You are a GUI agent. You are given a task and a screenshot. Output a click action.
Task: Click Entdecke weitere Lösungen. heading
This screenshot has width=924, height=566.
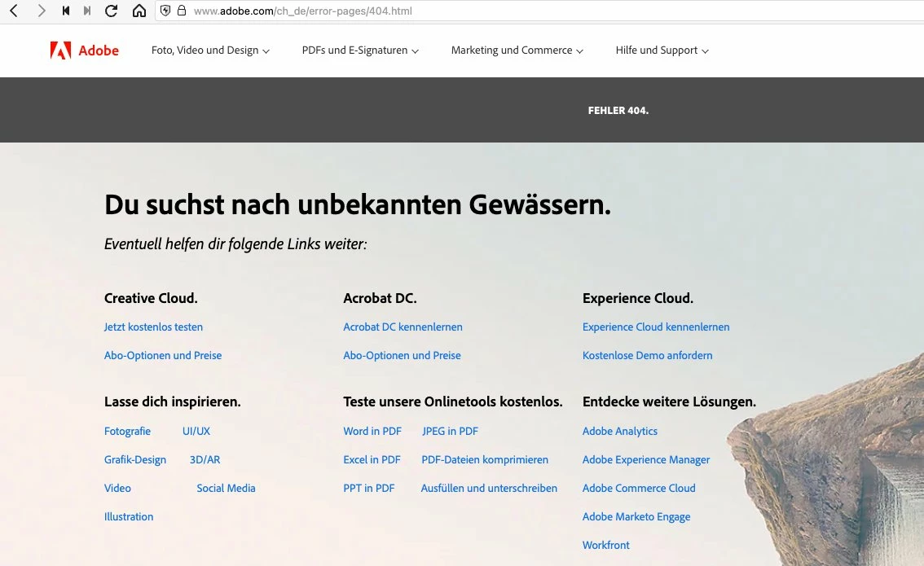[x=669, y=401]
